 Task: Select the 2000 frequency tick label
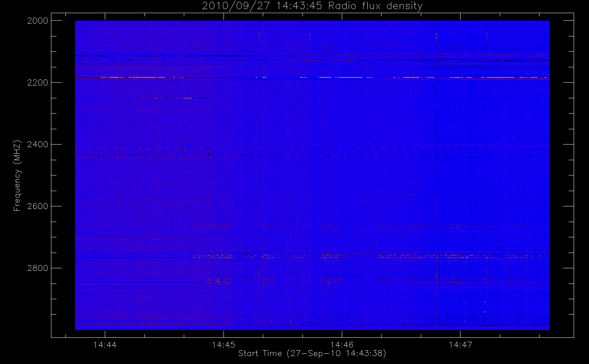38,21
